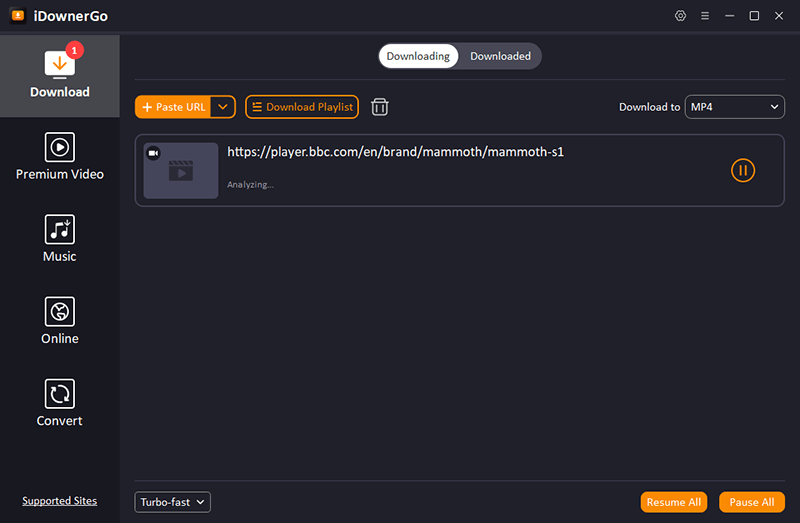The width and height of the screenshot is (800, 523).
Task: Open the MP4 format dropdown
Action: [x=734, y=107]
